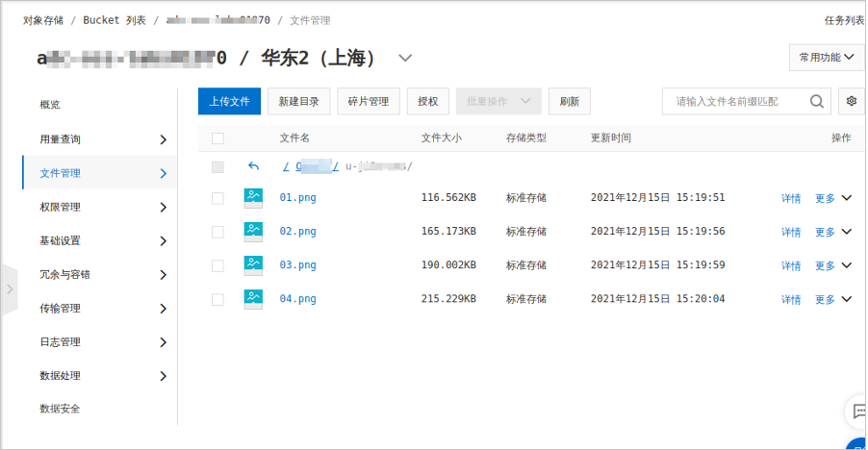View 详情 for 02.png
Viewport: 868px width, 450px height.
pyautogui.click(x=790, y=232)
